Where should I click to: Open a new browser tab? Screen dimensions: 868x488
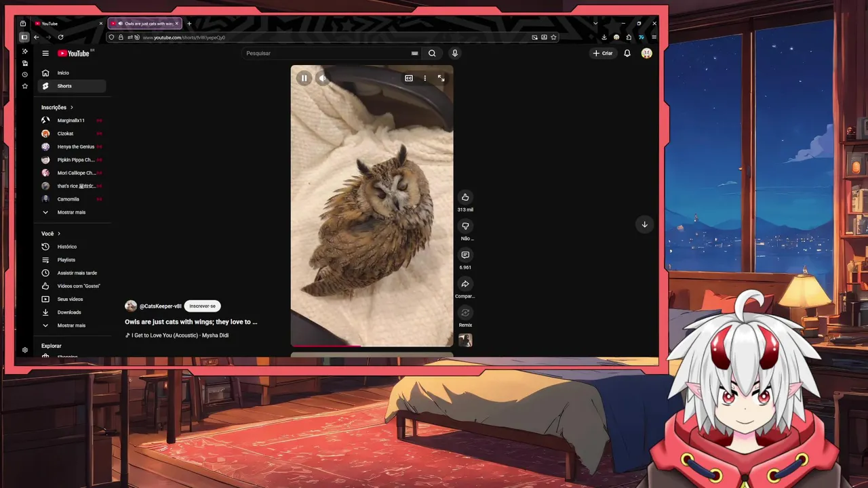[x=189, y=24]
